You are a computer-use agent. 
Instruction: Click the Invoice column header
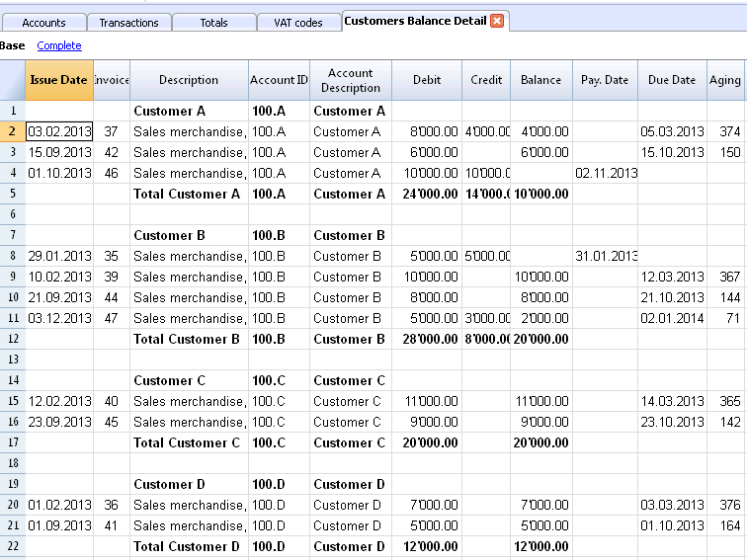click(x=112, y=80)
